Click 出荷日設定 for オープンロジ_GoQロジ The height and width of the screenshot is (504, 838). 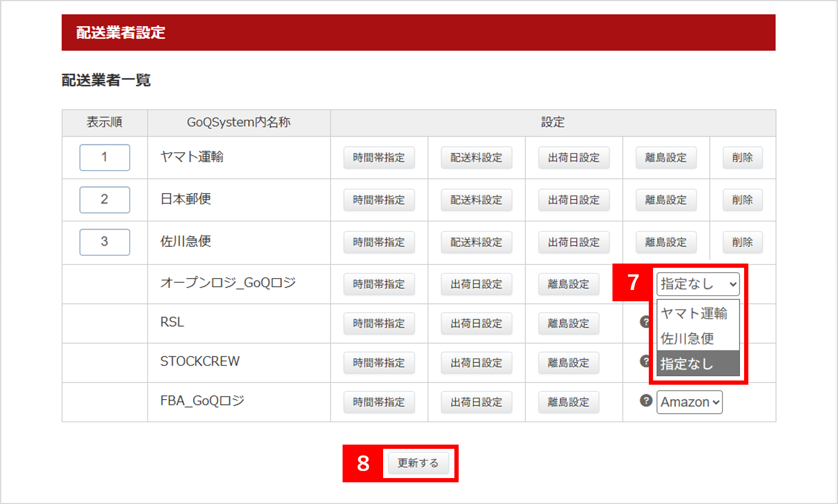click(476, 284)
